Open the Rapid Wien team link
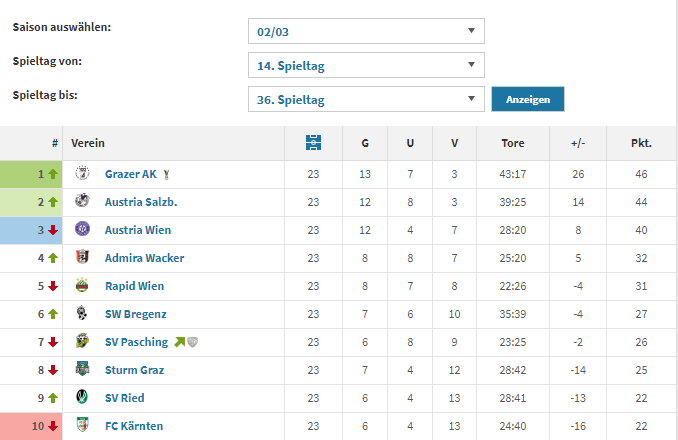The width and height of the screenshot is (678, 440). click(134, 286)
